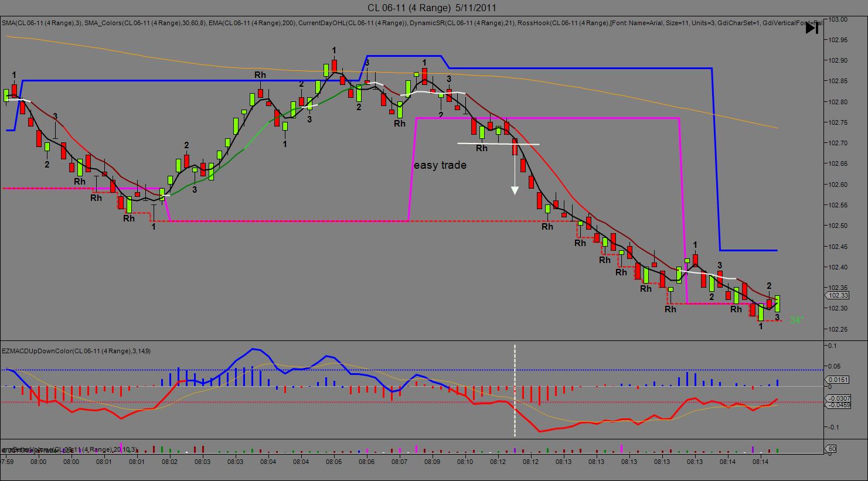Screen dimensions: 868x481
Task: Click the 08:02 time axis label
Action: click(170, 462)
